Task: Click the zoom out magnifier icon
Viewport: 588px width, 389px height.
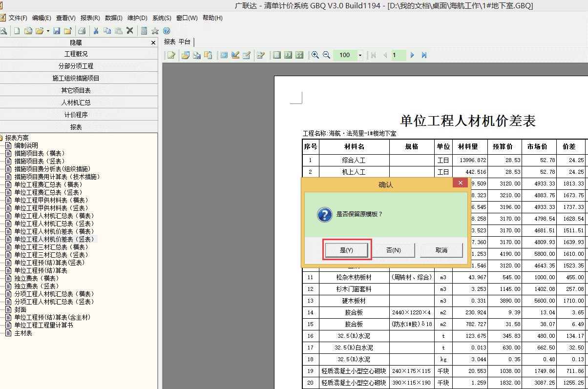Action: click(x=326, y=55)
